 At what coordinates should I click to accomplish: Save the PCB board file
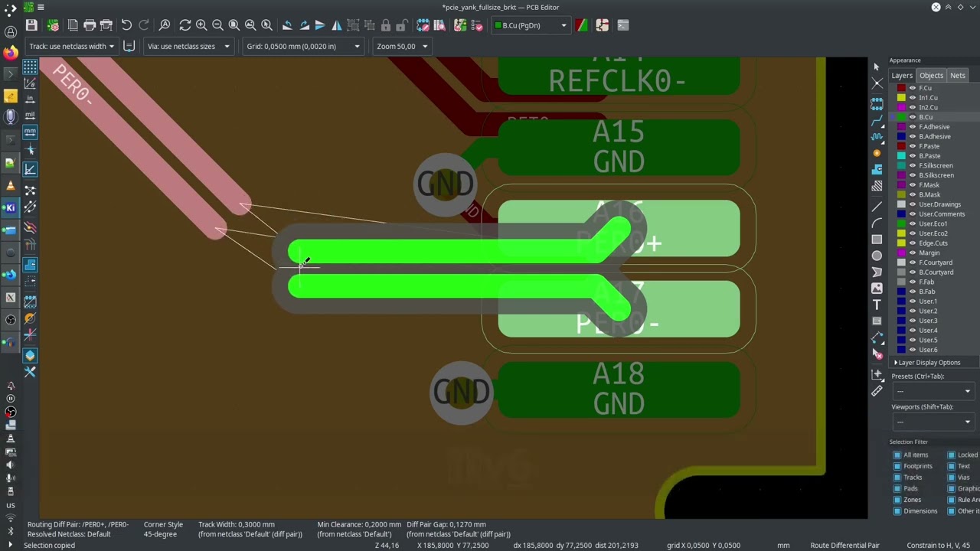point(31,25)
